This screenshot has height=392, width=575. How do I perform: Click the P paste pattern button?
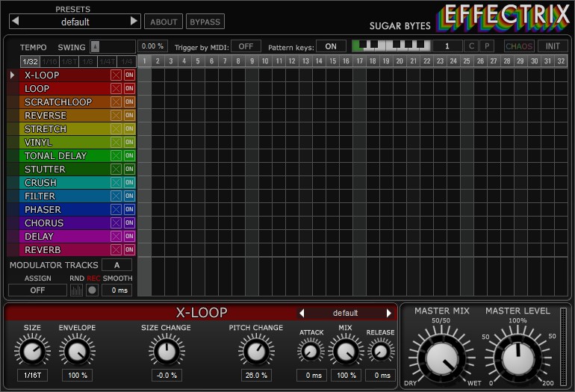(487, 46)
